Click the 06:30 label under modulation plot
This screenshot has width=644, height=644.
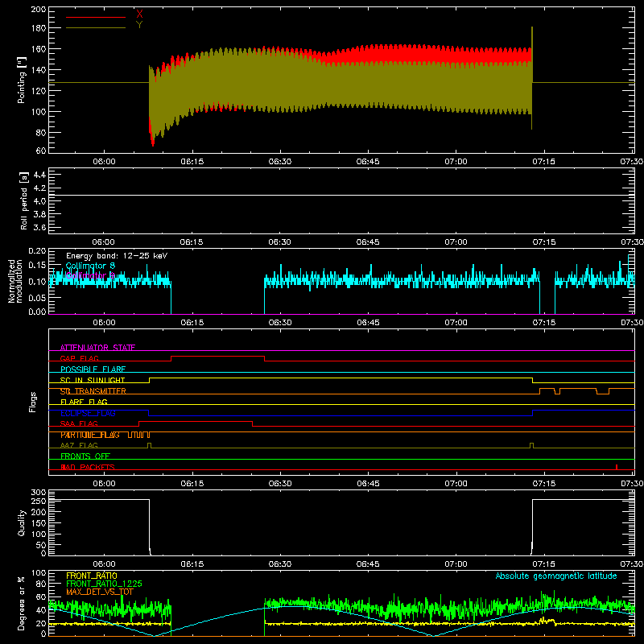(x=280, y=323)
